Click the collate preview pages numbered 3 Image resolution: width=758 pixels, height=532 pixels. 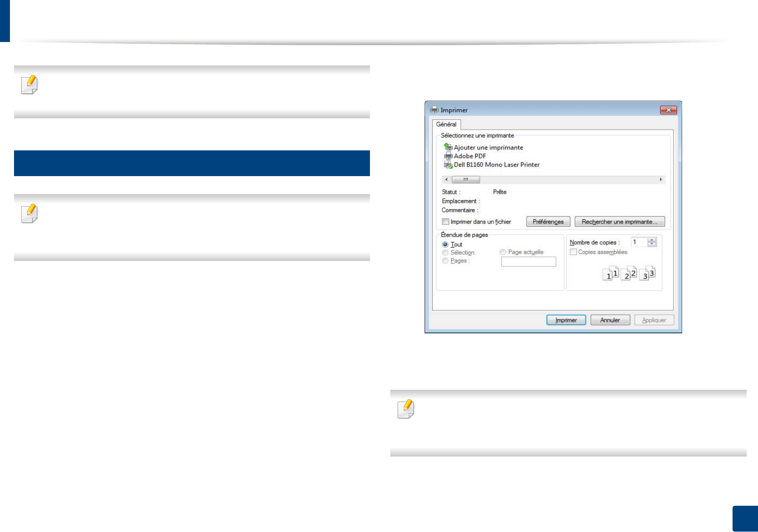647,273
